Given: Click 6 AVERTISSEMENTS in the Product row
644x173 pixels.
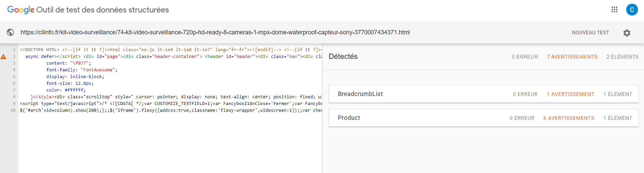Looking at the screenshot, I should [x=569, y=118].
